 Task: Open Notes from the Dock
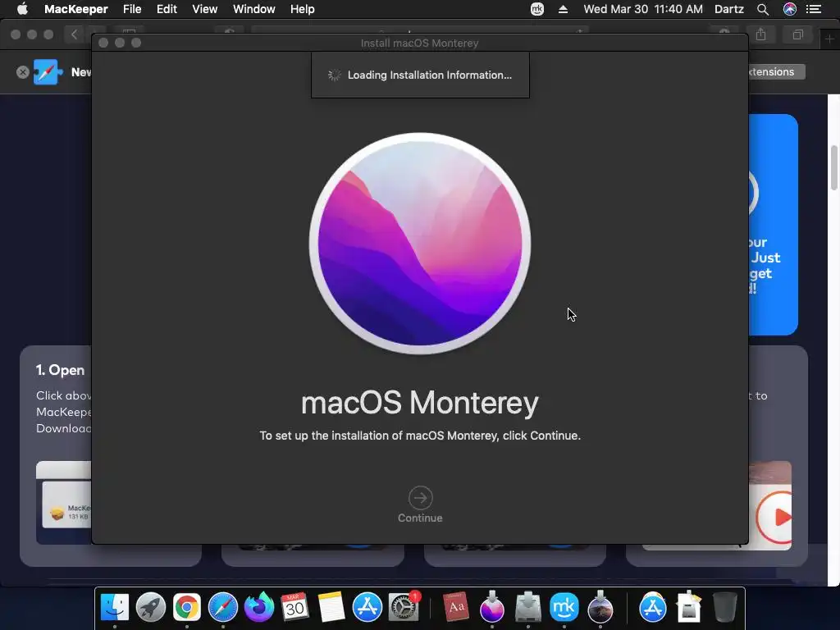331,607
